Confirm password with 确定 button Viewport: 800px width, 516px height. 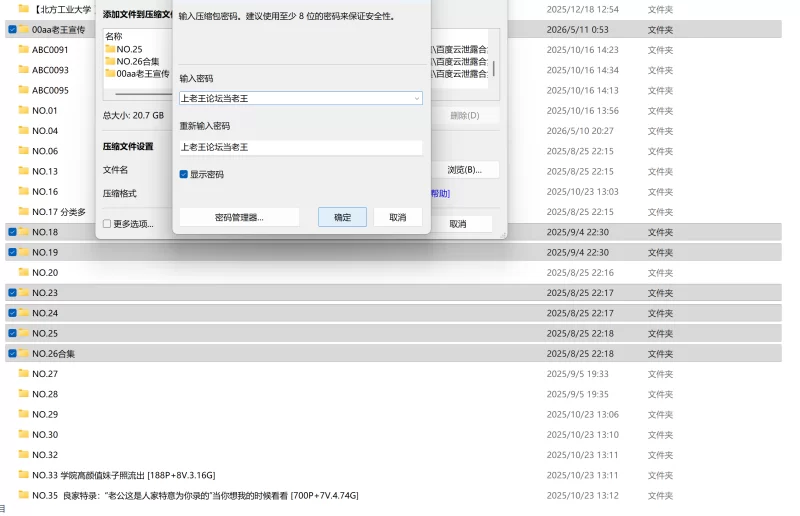tap(342, 217)
